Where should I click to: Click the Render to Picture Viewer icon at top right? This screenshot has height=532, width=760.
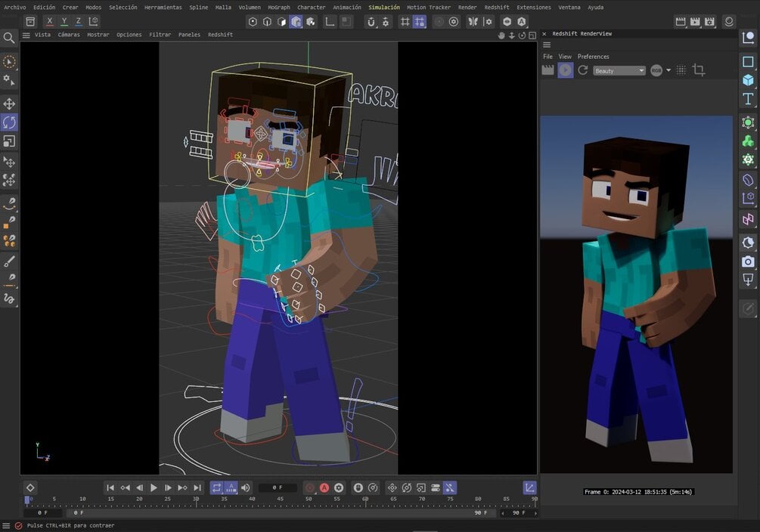(695, 21)
